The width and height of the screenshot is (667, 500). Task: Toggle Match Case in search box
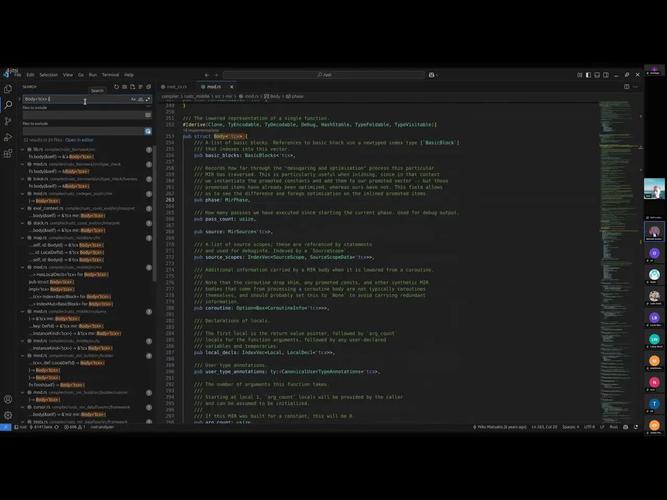coord(133,99)
